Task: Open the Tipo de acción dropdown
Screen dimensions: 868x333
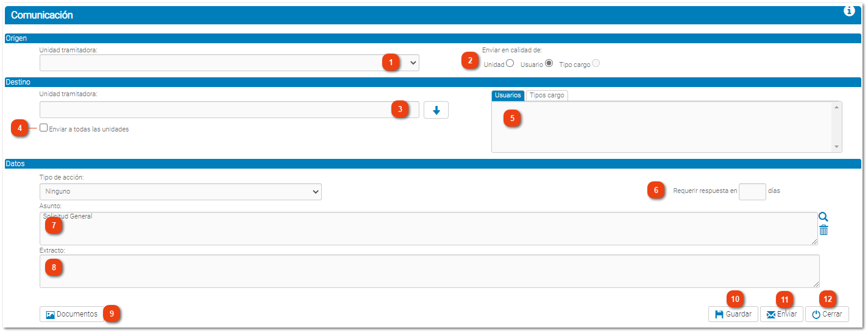Action: coord(180,192)
